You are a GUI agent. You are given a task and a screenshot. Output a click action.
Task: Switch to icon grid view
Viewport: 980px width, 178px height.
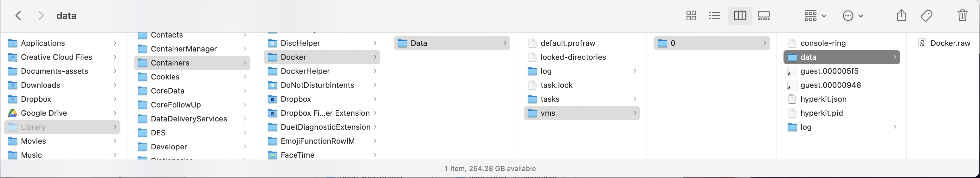coord(691,16)
